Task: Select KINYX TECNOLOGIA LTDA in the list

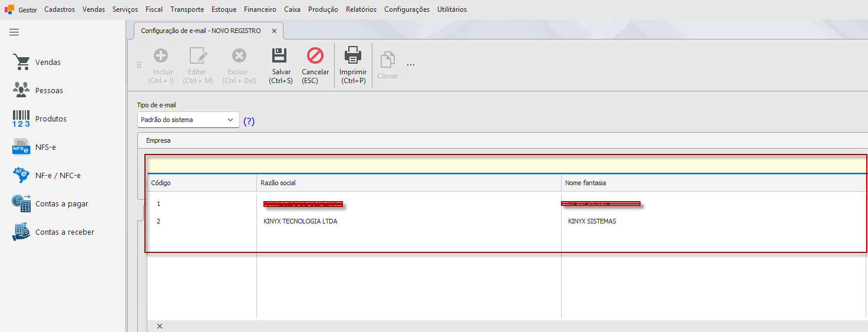Action: click(301, 221)
